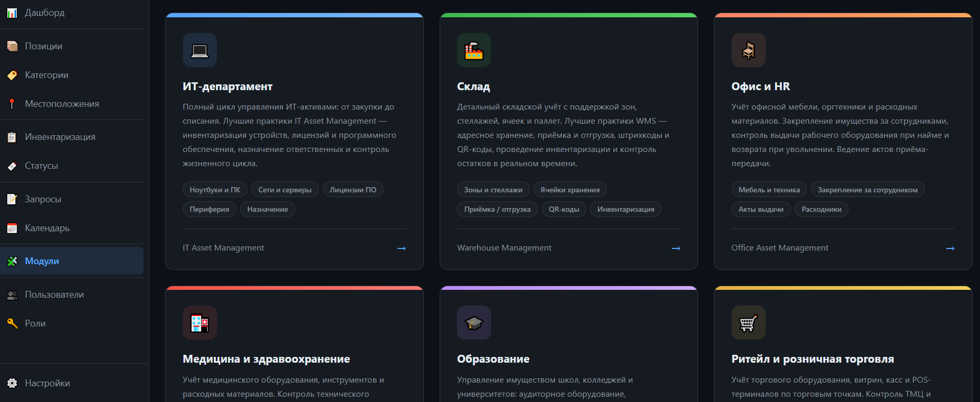Go to Пользователи page

click(72, 295)
